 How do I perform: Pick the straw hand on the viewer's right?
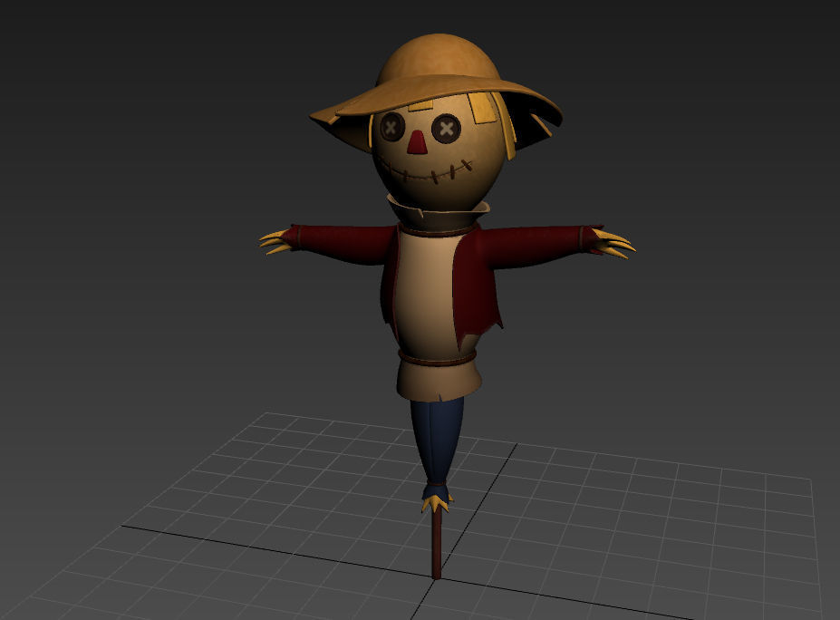point(614,243)
